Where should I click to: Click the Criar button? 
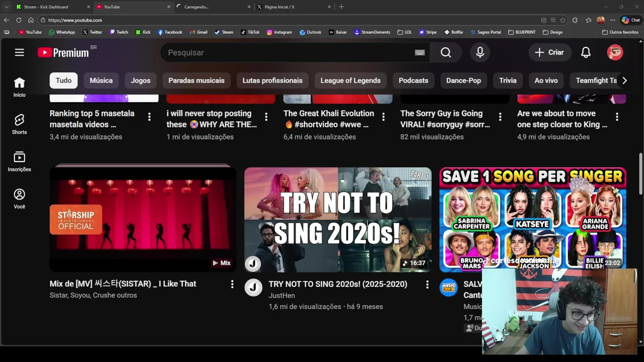pos(549,52)
